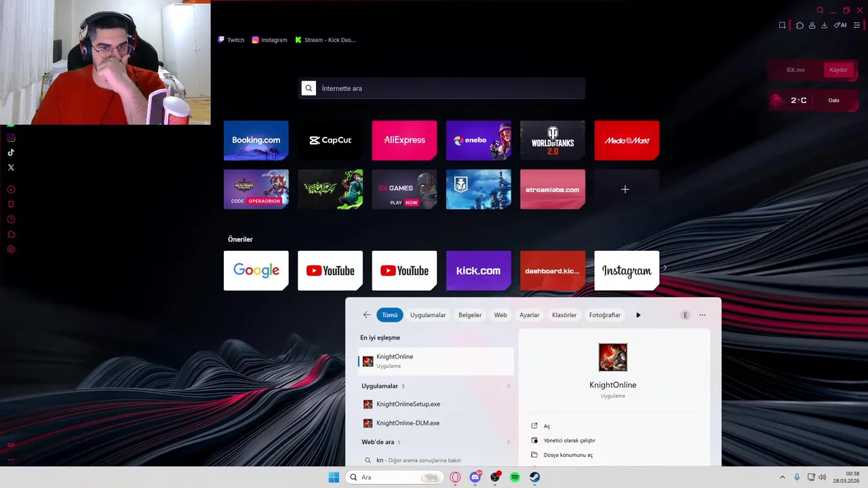
Task: Open X (Twitter) in the sidebar
Action: pyautogui.click(x=11, y=167)
